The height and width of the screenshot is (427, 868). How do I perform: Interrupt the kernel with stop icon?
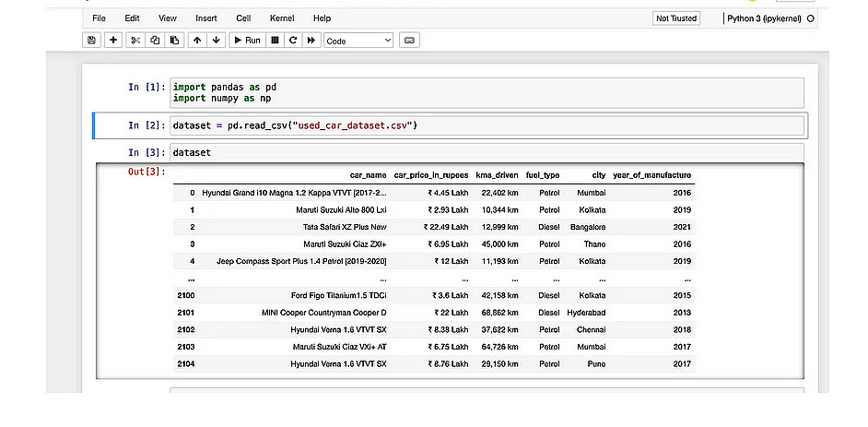click(x=275, y=41)
